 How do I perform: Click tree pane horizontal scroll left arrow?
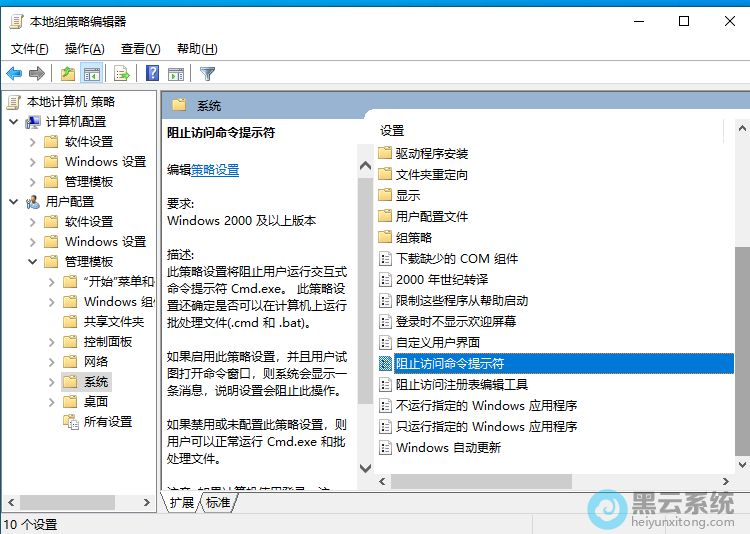point(11,502)
